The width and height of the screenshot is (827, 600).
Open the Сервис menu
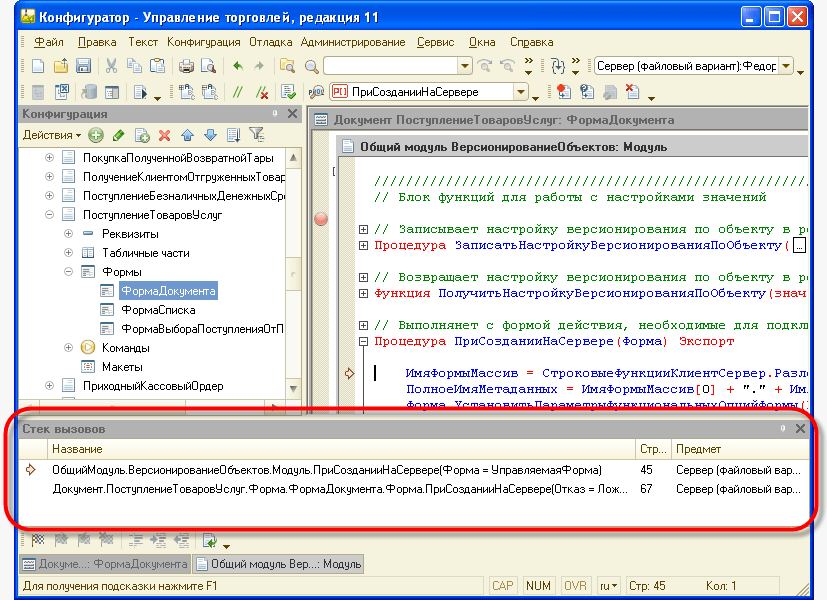point(436,42)
